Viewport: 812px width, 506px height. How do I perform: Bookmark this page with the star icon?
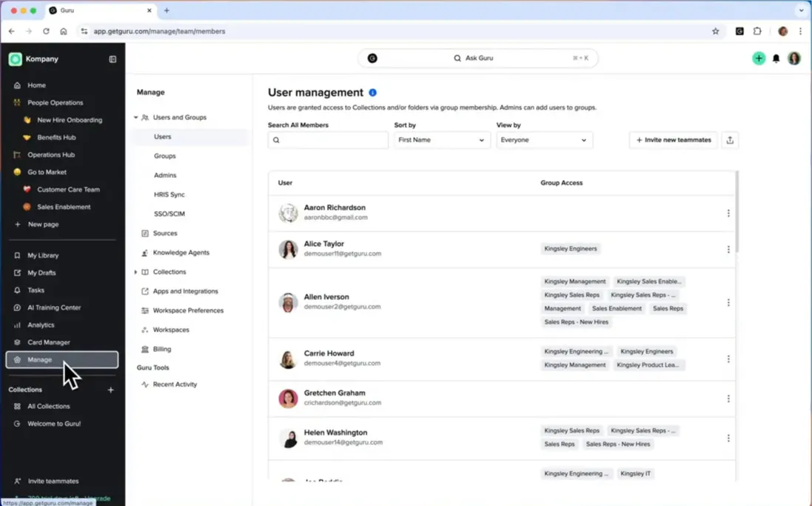click(715, 31)
